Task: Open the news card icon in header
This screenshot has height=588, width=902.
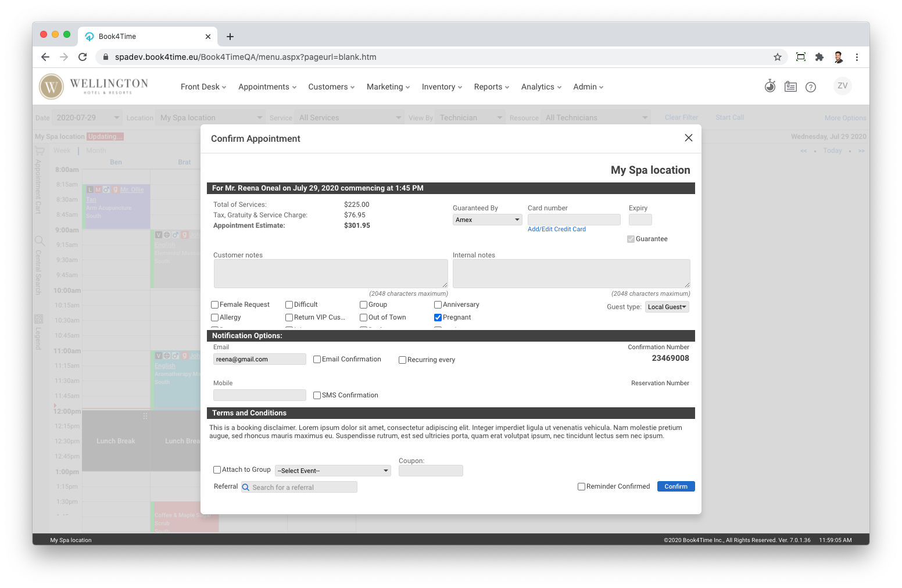Action: pos(790,87)
